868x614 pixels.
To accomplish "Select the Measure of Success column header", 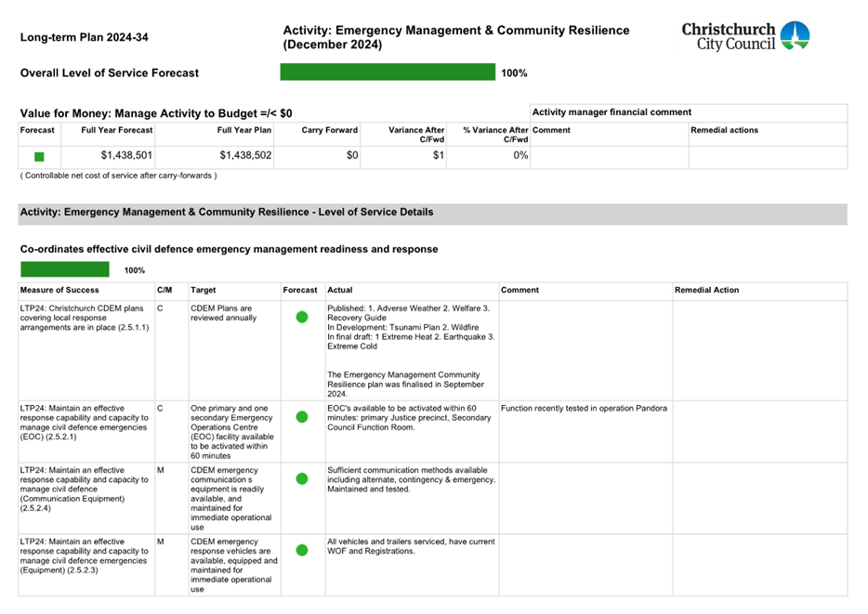I will pos(54,290).
